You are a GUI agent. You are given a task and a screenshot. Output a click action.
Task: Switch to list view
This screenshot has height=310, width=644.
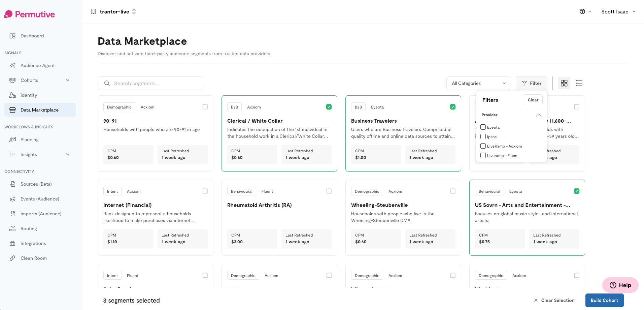(579, 83)
